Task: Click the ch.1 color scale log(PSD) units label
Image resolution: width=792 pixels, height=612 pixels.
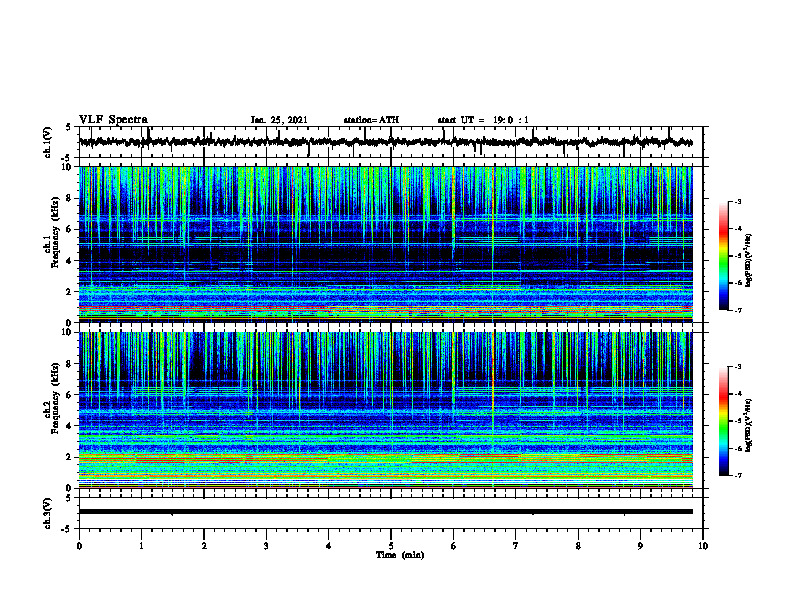Action: (749, 260)
